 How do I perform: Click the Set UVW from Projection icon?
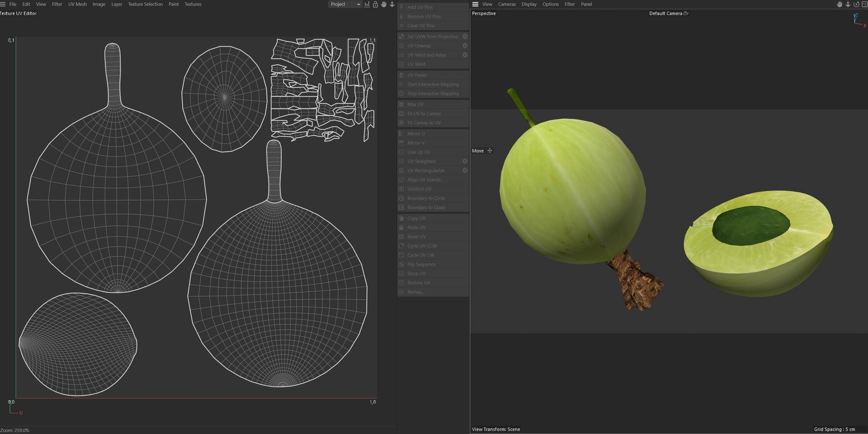tap(401, 37)
